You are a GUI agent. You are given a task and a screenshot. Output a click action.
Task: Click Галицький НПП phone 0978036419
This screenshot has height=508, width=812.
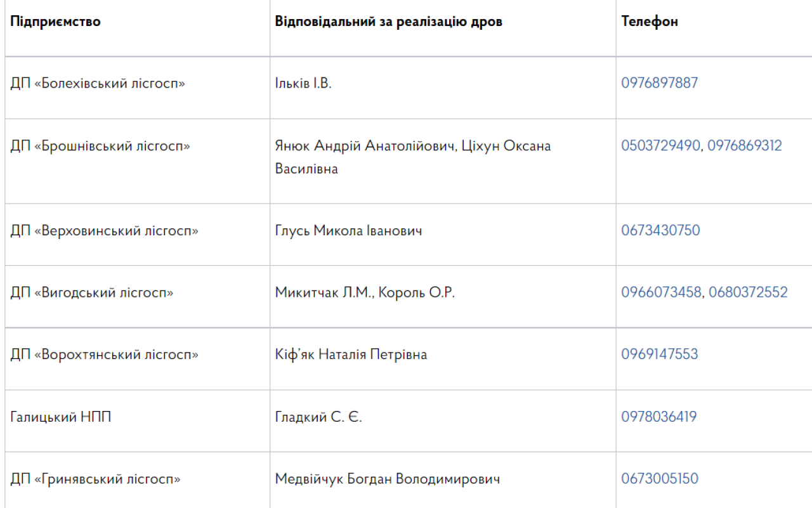pos(658,417)
